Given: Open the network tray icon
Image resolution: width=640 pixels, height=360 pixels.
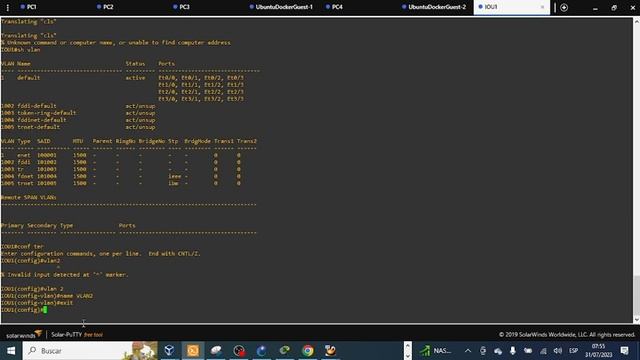Looking at the screenshot, I should pyautogui.click(x=543, y=351).
